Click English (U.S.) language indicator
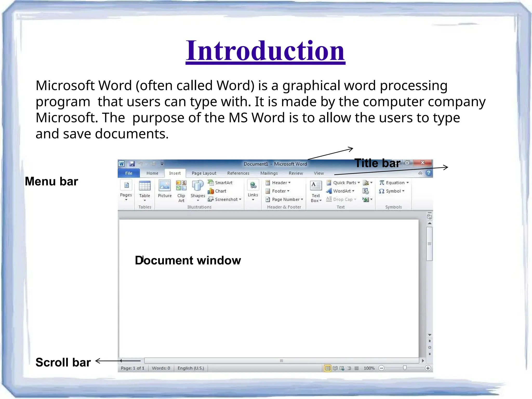 [x=191, y=368]
